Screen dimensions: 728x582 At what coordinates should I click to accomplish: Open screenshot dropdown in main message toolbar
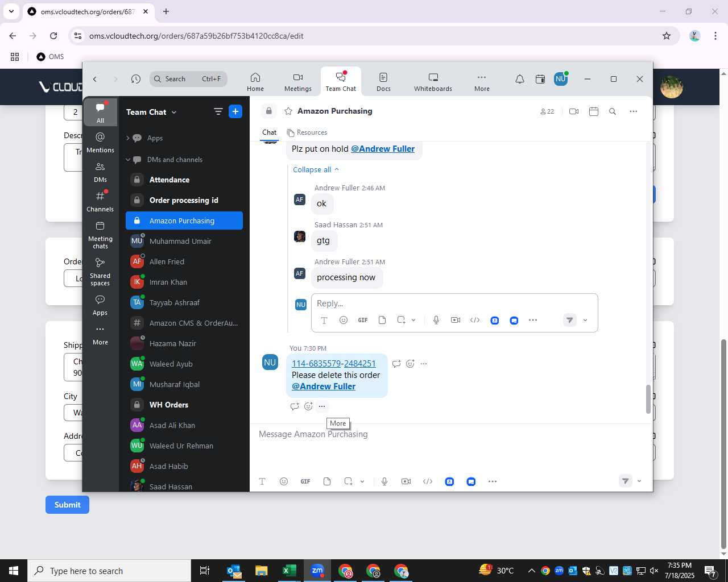362,482
